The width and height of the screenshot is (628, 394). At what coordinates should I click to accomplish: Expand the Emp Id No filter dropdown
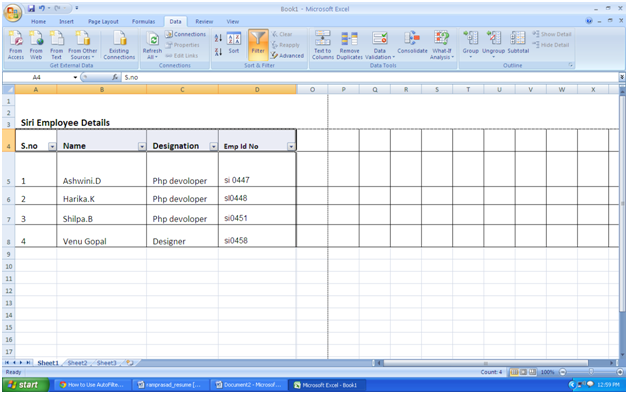click(x=291, y=147)
